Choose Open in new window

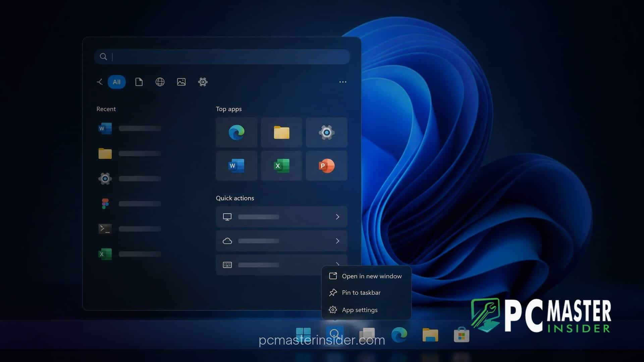[366, 276]
